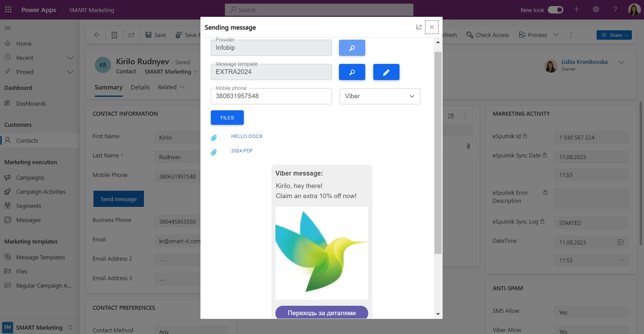The height and width of the screenshot is (334, 644).
Task: Expand the Pinned section in sidebar
Action: [x=70, y=72]
